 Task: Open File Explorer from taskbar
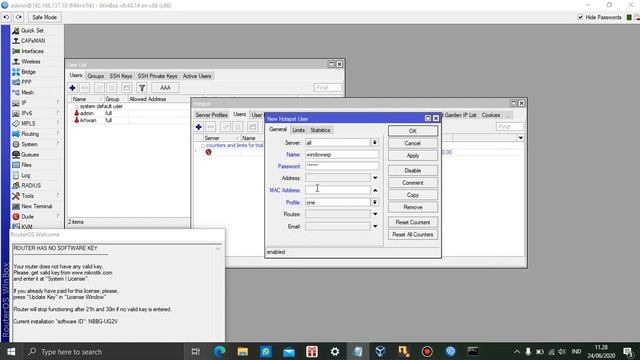point(242,351)
